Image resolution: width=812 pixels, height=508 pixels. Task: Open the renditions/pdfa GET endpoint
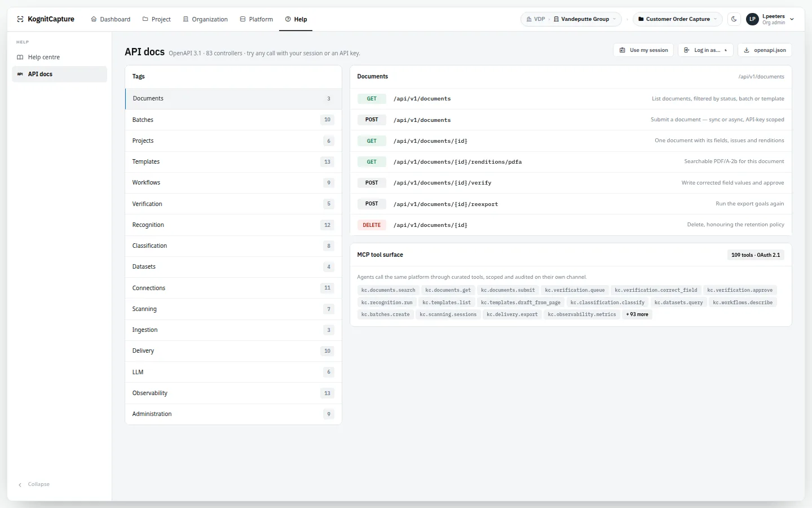[571, 162]
